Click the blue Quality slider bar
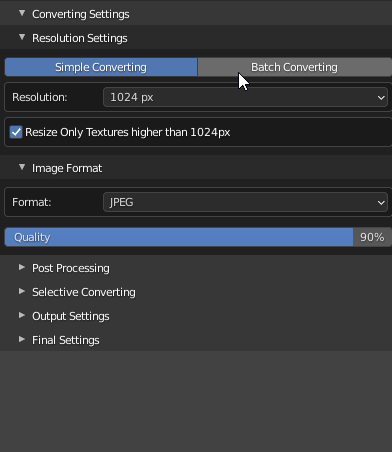The width and height of the screenshot is (392, 452). [x=179, y=237]
